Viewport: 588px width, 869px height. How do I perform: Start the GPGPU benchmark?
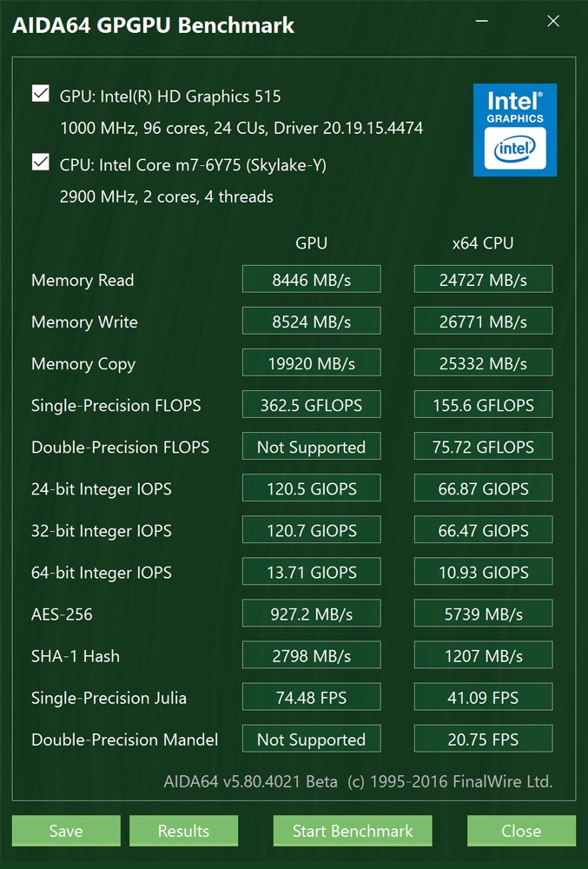pos(353,831)
